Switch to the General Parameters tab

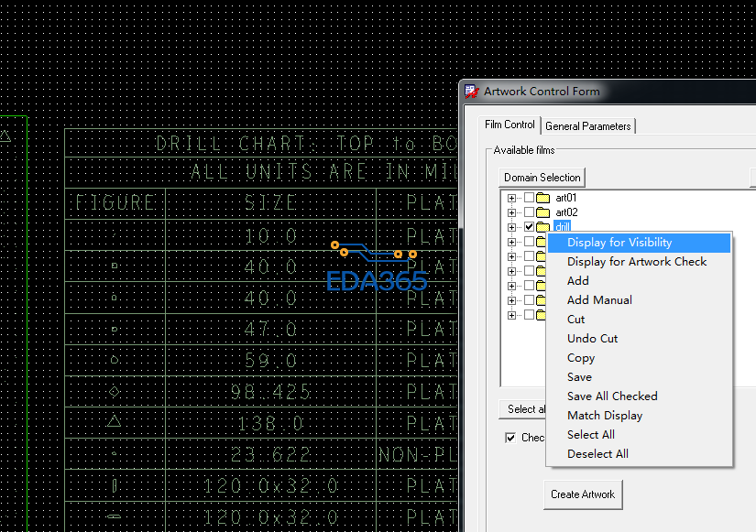click(x=587, y=126)
